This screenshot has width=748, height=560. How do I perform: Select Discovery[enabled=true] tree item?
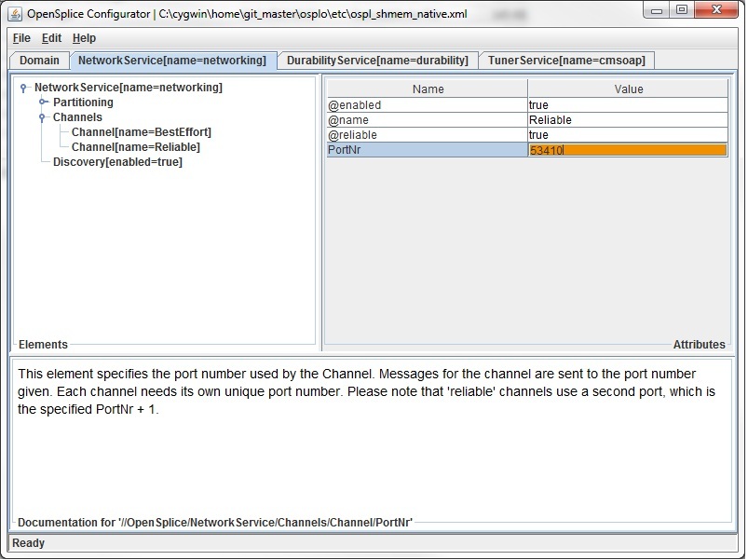tap(117, 162)
